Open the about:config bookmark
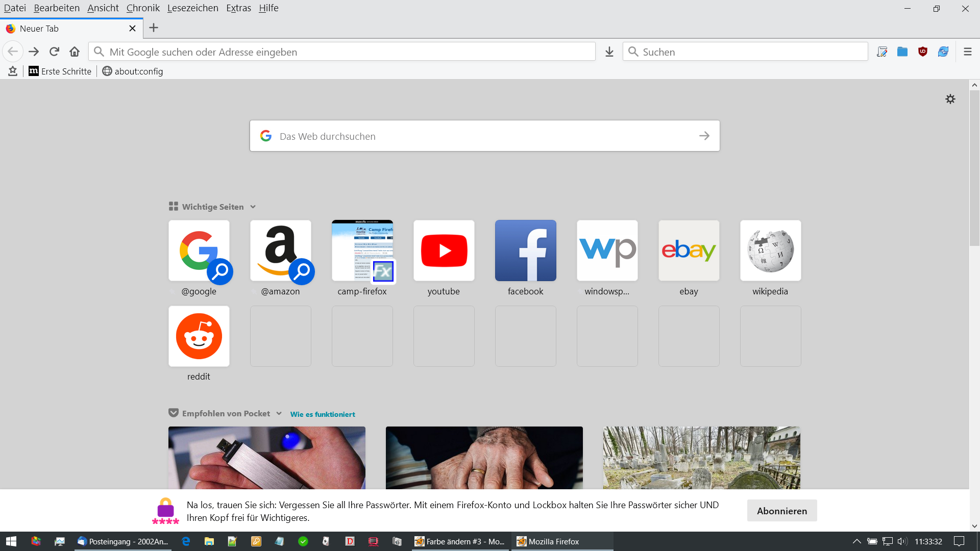This screenshot has height=551, width=980. pyautogui.click(x=133, y=71)
